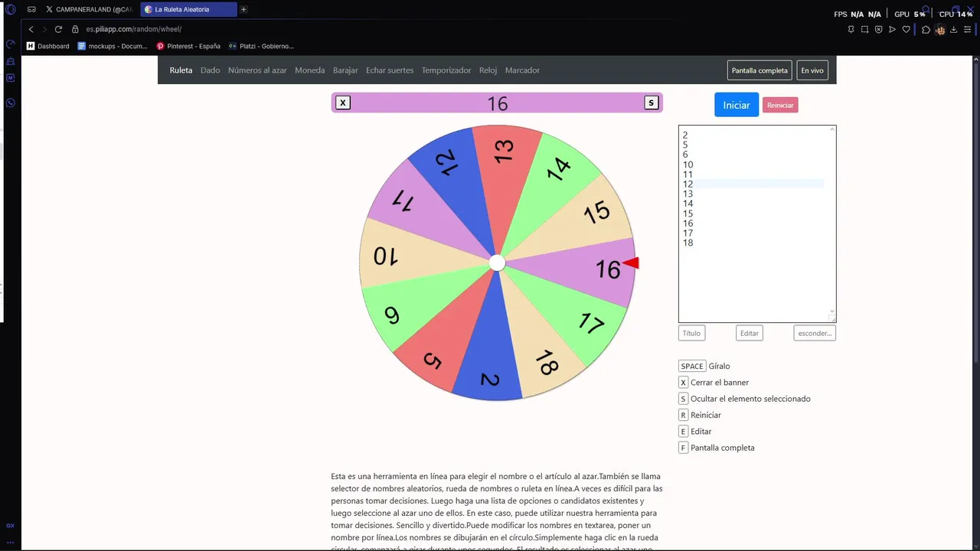Open the ad blocker shield

pos(878,29)
